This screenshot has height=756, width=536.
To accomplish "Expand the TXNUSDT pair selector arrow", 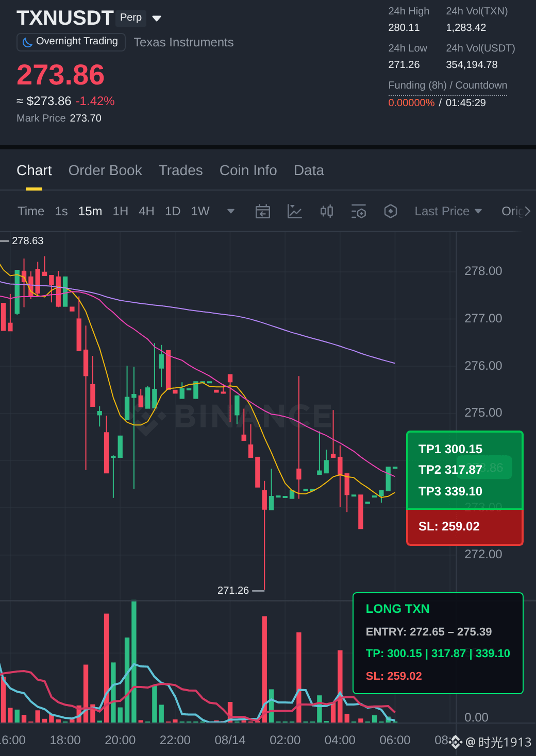I will [x=157, y=19].
